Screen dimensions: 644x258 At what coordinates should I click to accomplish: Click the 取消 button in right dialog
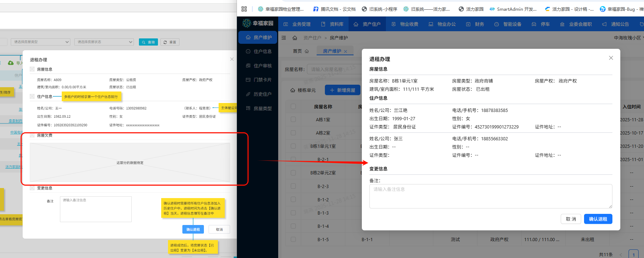(571, 219)
